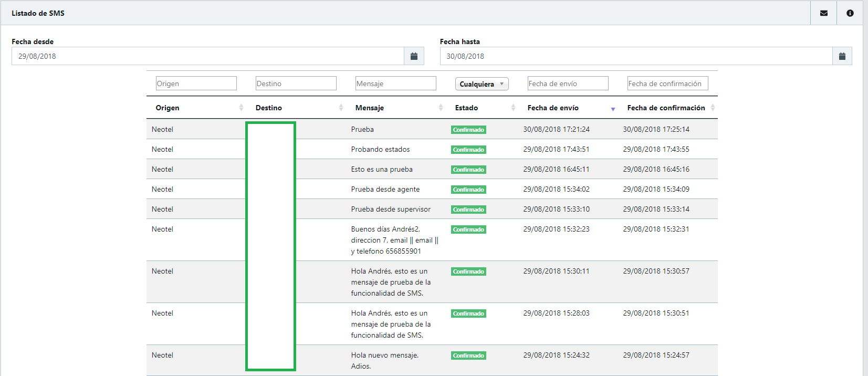Sort table by Origen column arrows
Image resolution: width=868 pixels, height=376 pixels.
(241, 108)
